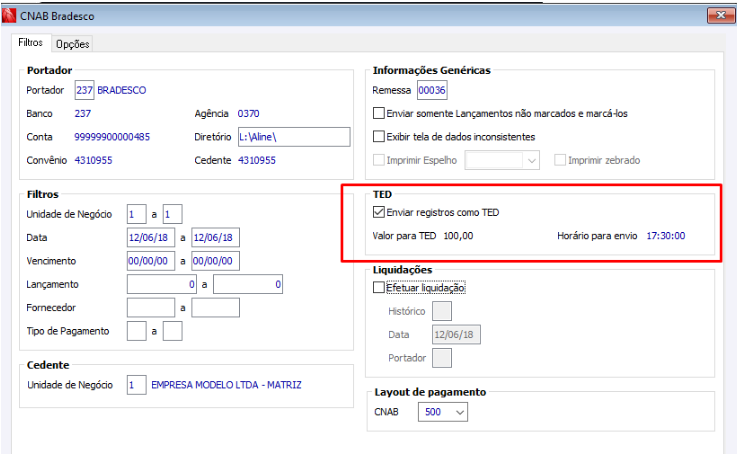The height and width of the screenshot is (456, 737).
Task: Click EMPRESA MODELO LTDA - MATRIZ text
Action: tap(226, 385)
